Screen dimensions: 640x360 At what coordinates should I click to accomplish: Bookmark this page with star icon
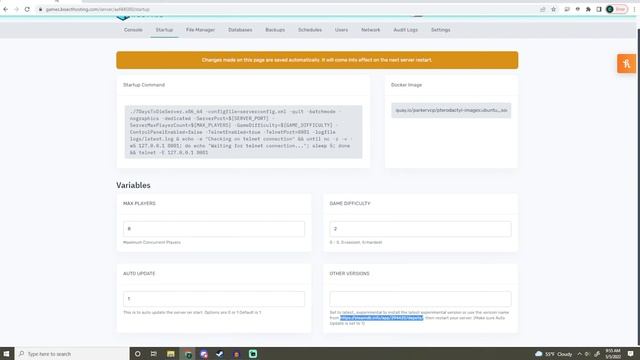tap(553, 9)
